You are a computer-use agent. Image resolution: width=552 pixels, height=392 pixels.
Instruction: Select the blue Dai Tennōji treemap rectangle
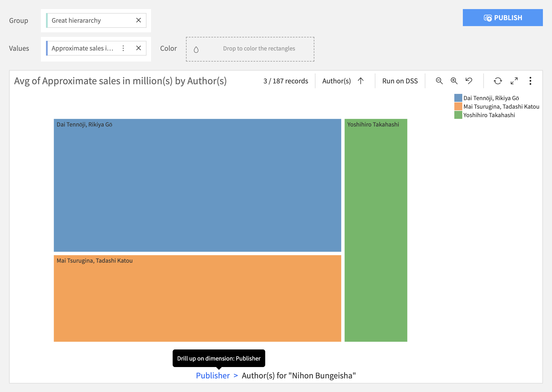(197, 185)
